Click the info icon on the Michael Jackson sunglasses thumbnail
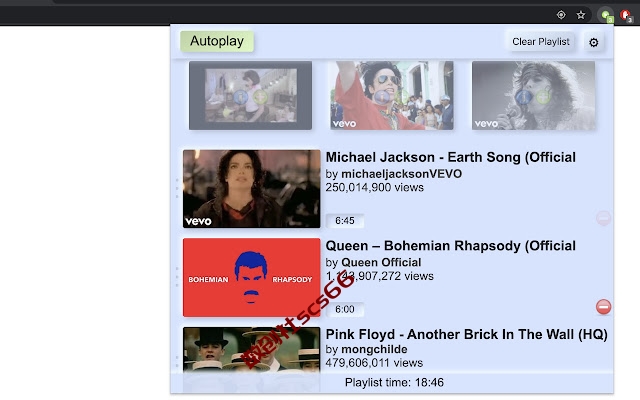Image resolution: width=640 pixels, height=400 pixels. 382,97
